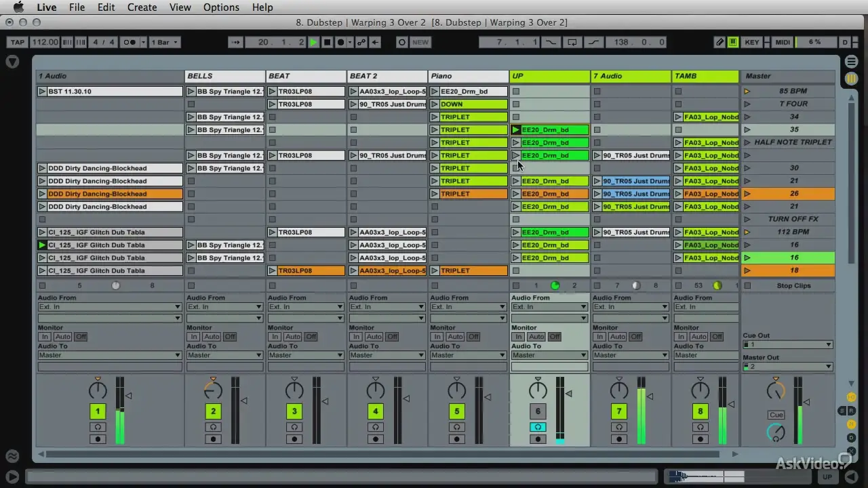Click the TAP tempo button
The width and height of the screenshot is (868, 488).
(18, 42)
